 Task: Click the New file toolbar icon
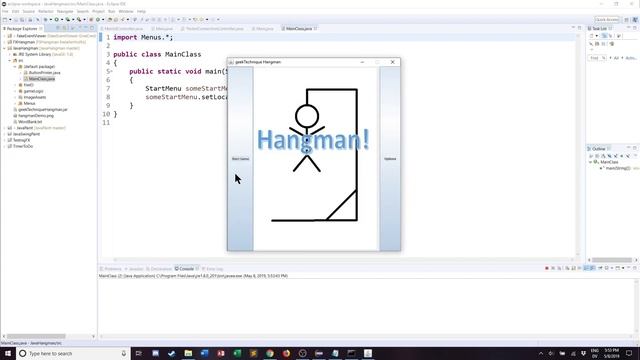tap(5, 20)
